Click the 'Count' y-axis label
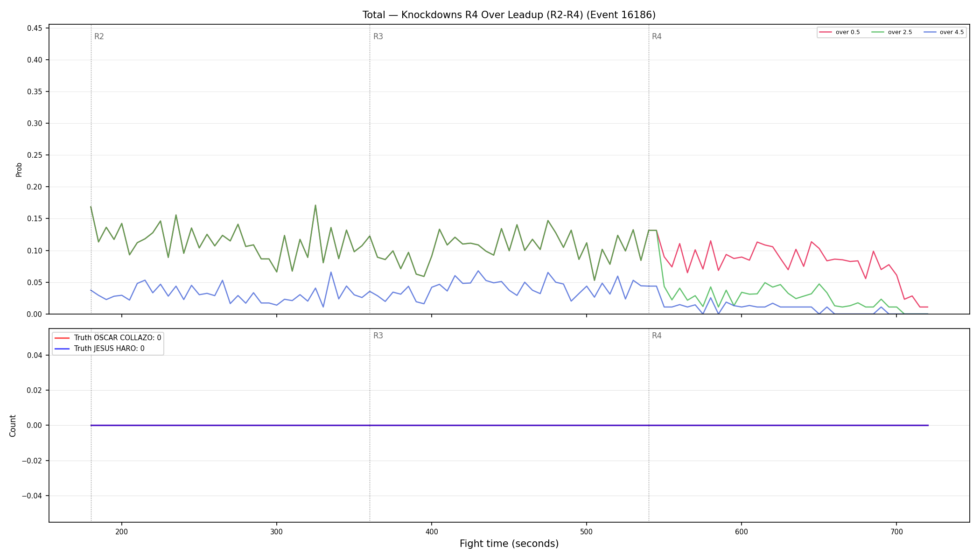The height and width of the screenshot is (560, 980). (13, 426)
